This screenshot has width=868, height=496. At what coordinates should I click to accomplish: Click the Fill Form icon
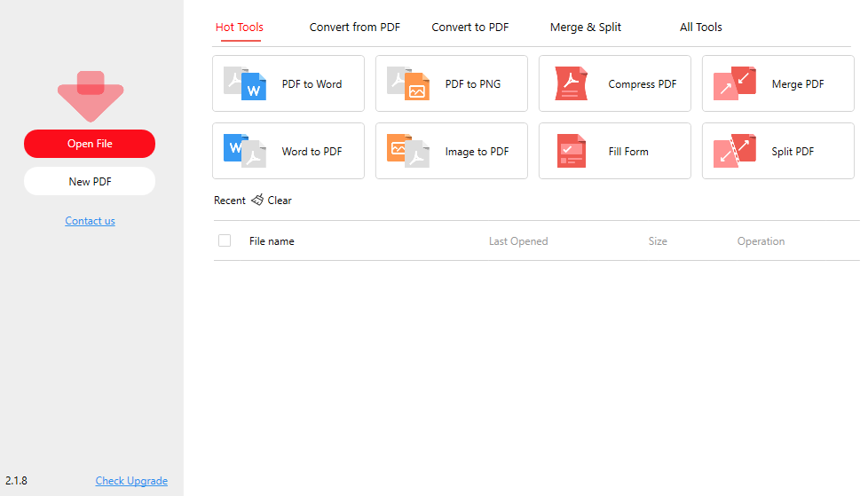point(572,151)
